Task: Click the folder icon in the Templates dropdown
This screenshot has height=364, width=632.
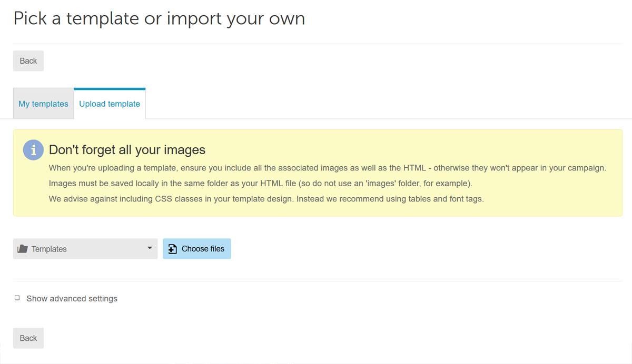Action: click(x=22, y=249)
